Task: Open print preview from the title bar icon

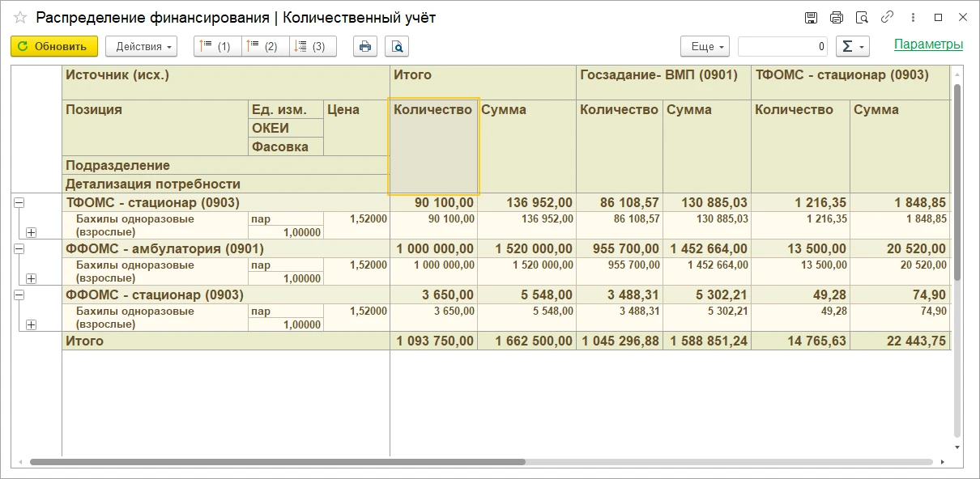Action: click(x=862, y=18)
